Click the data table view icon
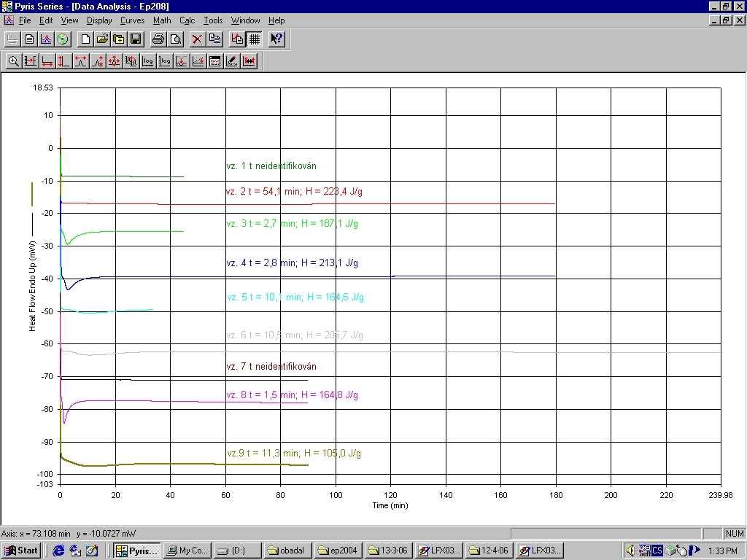Image resolution: width=747 pixels, height=560 pixels. point(215,61)
